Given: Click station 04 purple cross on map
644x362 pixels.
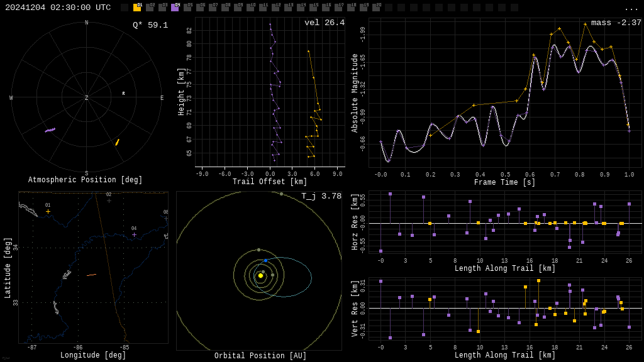Looking at the screenshot, I should [134, 234].
